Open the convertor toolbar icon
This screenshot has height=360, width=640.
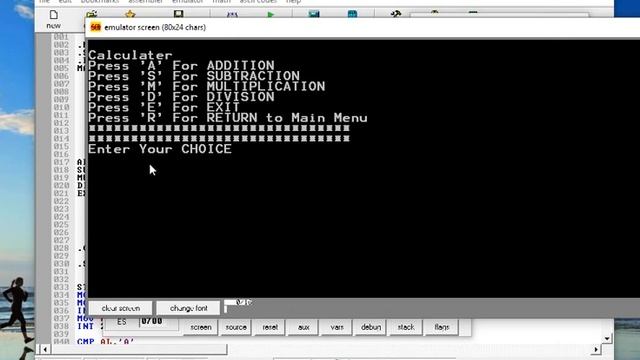[352, 14]
